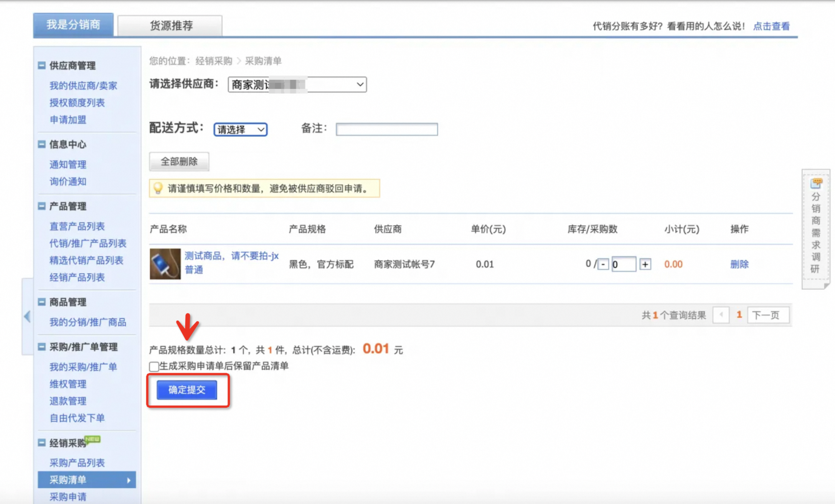
Task: Open 采购申请 in sidebar
Action: click(x=68, y=497)
